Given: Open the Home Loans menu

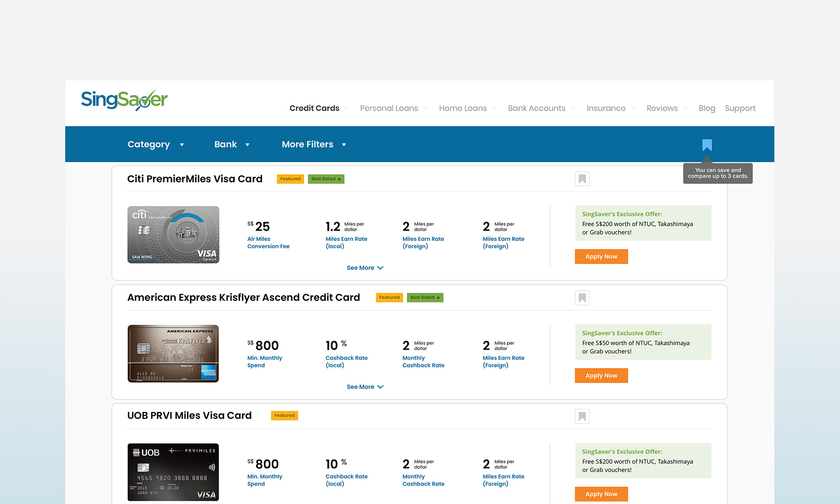Looking at the screenshot, I should pyautogui.click(x=467, y=108).
